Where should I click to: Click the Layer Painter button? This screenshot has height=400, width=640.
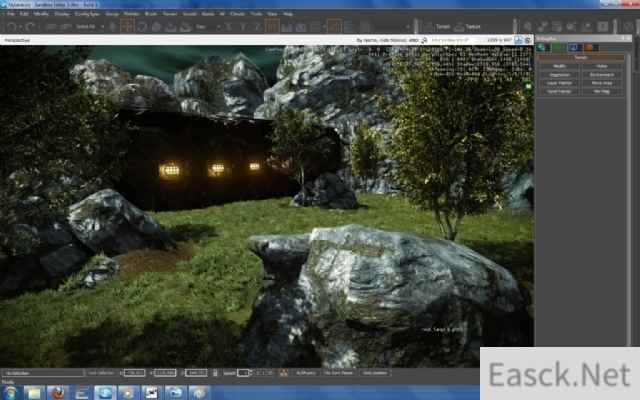(560, 82)
